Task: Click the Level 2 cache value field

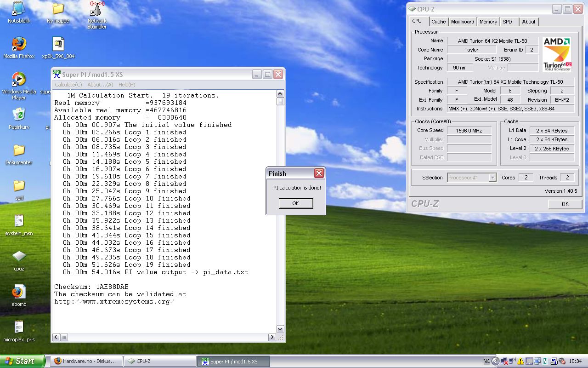Action: (552, 149)
